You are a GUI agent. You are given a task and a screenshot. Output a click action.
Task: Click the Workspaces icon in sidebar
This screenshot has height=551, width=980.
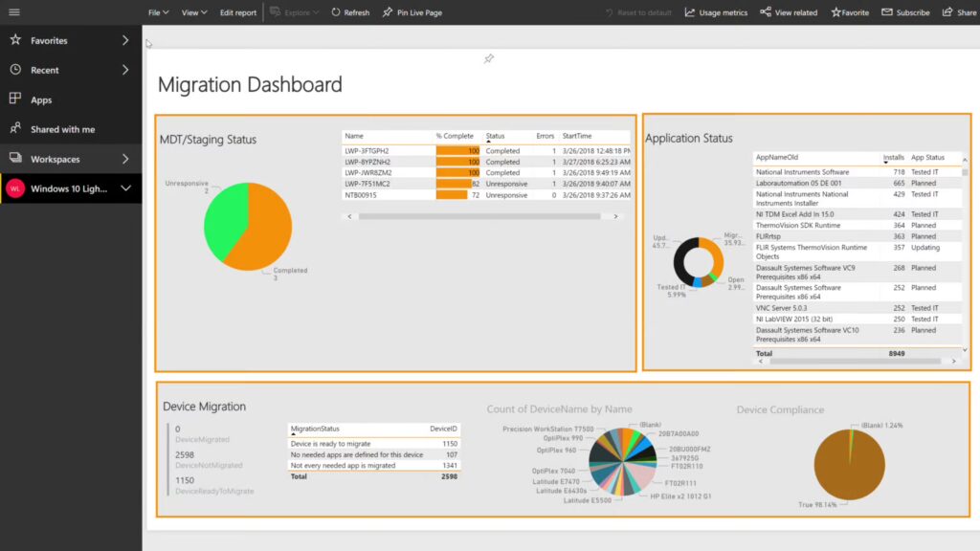coord(15,158)
